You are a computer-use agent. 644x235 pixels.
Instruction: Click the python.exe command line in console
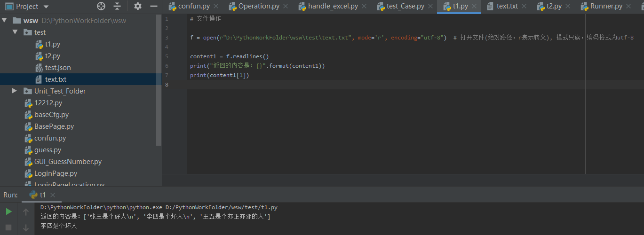[x=159, y=207]
